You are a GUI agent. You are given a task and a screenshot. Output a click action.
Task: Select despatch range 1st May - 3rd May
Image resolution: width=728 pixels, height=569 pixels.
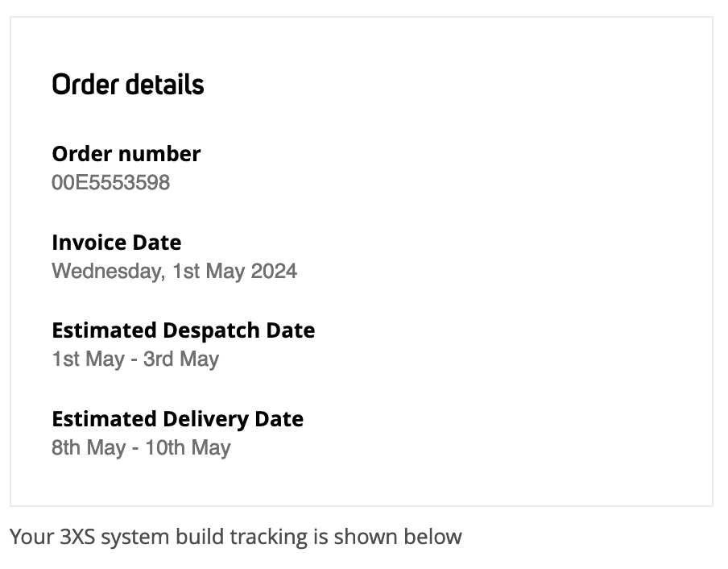coord(135,359)
